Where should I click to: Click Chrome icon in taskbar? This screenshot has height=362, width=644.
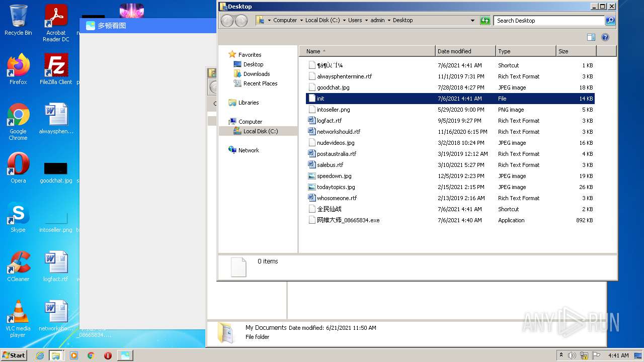[x=91, y=355]
